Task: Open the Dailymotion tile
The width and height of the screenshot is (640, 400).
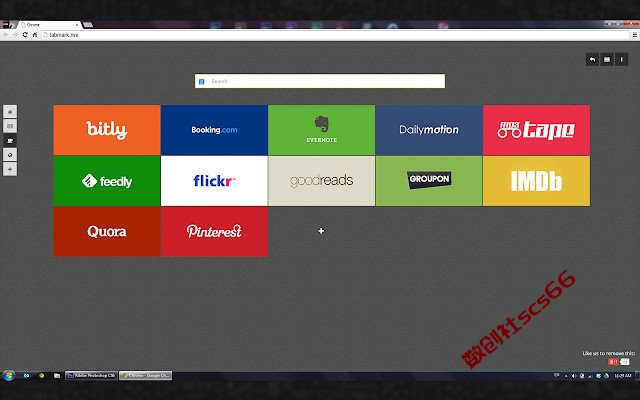Action: click(429, 130)
